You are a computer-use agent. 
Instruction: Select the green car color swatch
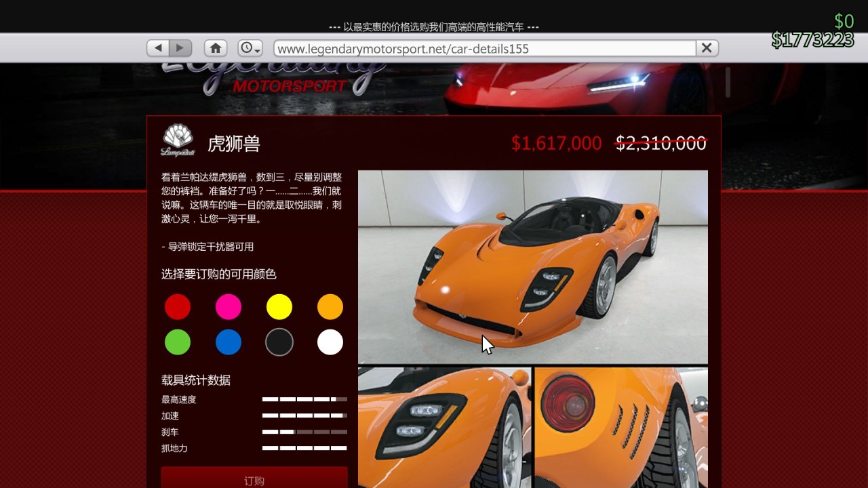point(178,342)
